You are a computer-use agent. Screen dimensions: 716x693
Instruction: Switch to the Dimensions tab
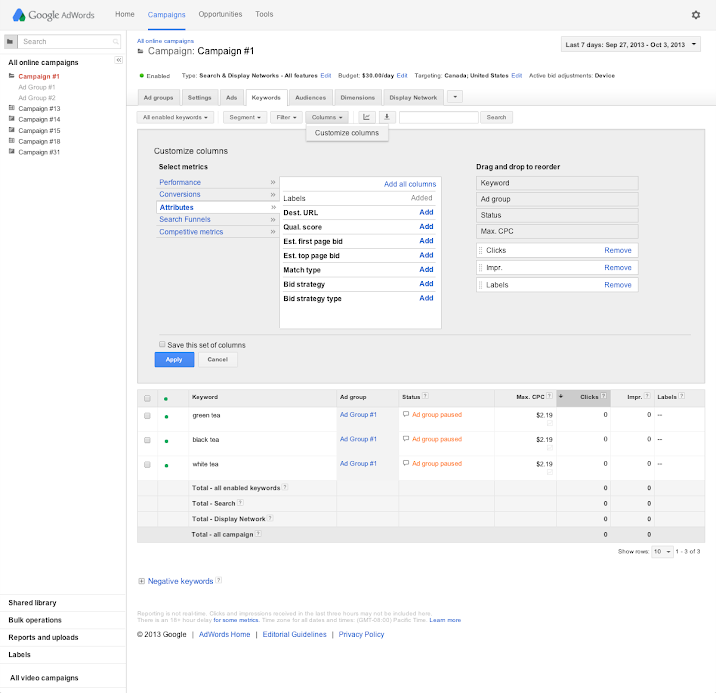357,97
